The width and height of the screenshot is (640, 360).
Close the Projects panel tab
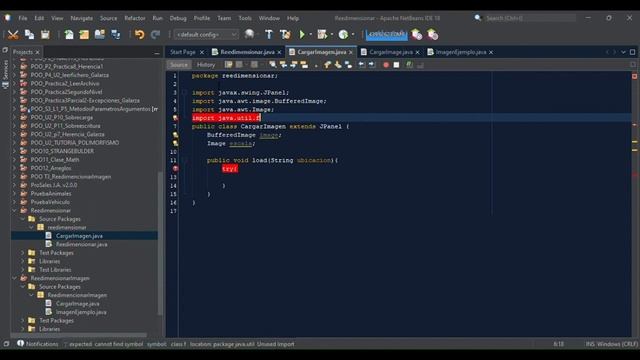click(37, 52)
